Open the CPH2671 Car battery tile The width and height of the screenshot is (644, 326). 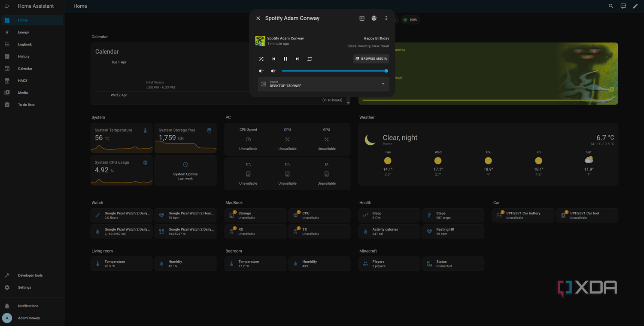523,215
